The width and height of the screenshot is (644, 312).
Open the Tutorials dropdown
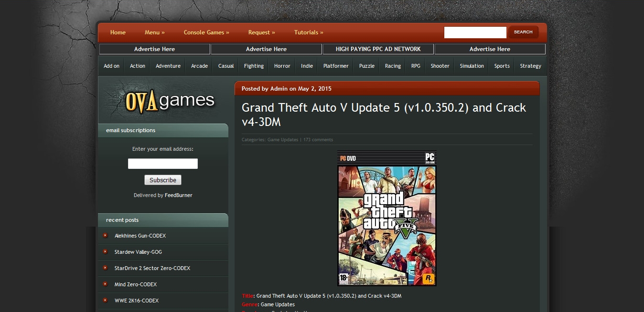(x=308, y=32)
